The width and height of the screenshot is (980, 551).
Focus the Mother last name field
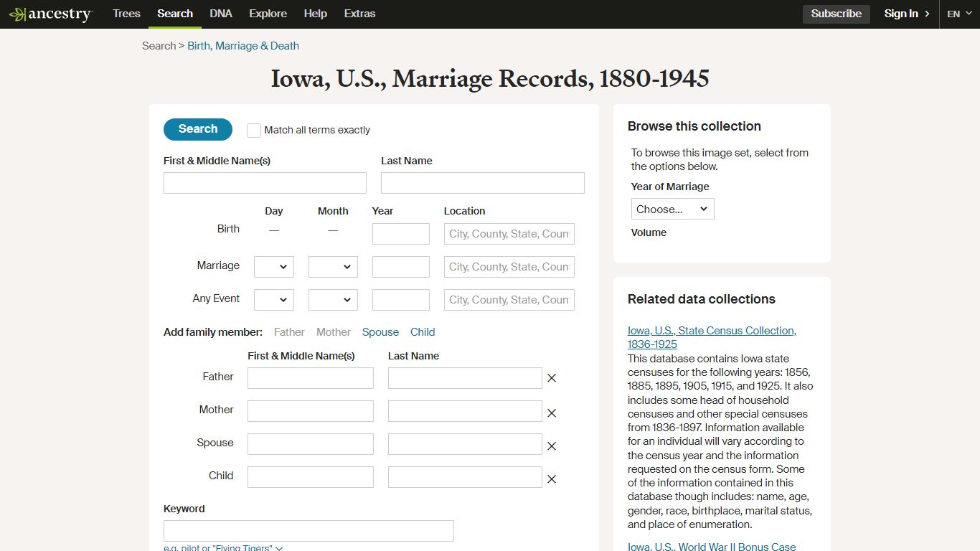point(465,411)
